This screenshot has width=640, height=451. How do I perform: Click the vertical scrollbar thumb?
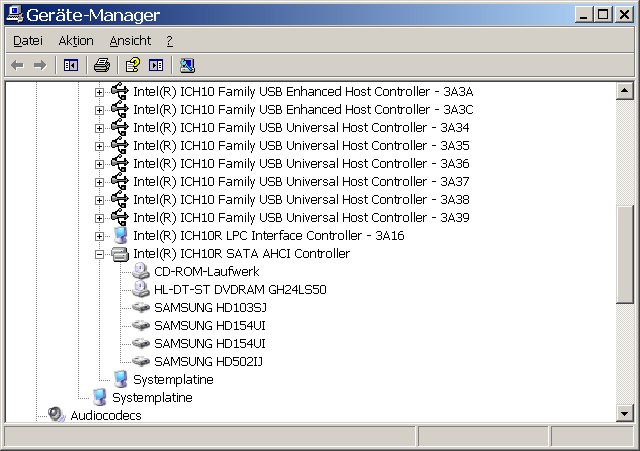click(624, 254)
